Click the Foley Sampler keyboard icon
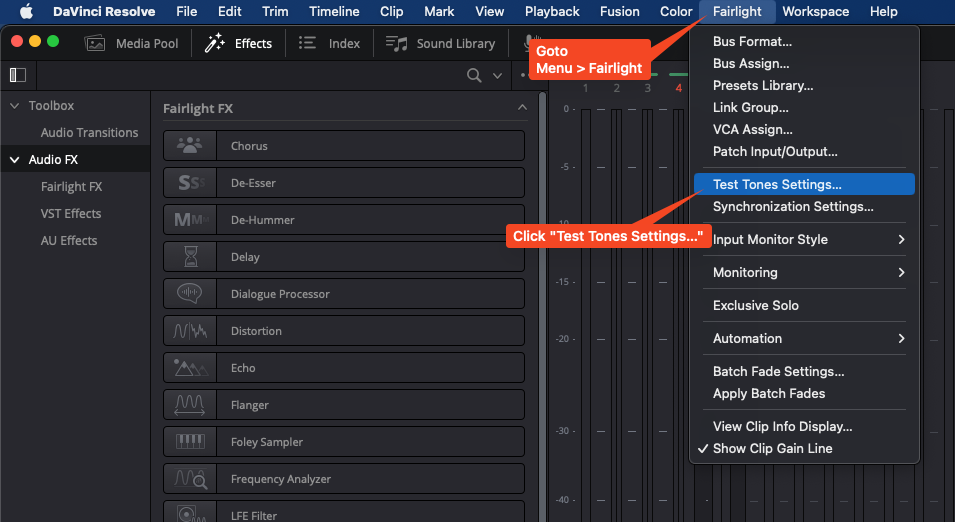The height and width of the screenshot is (522, 955). (x=191, y=442)
